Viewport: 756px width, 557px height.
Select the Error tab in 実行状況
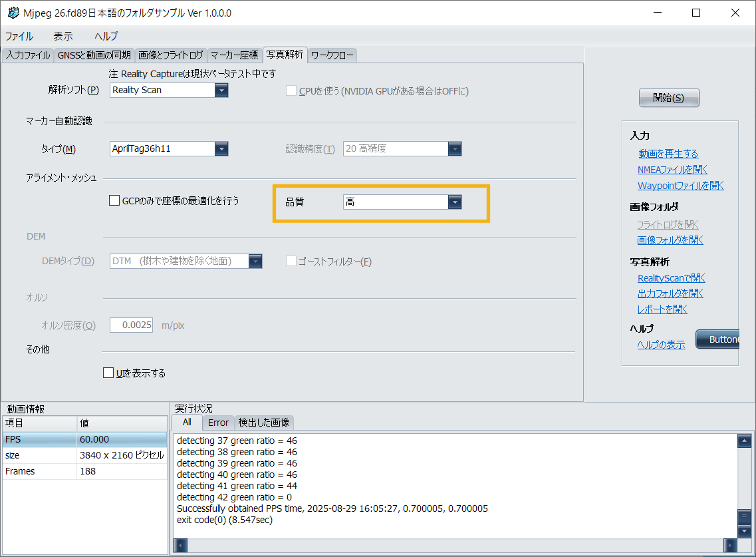point(218,423)
